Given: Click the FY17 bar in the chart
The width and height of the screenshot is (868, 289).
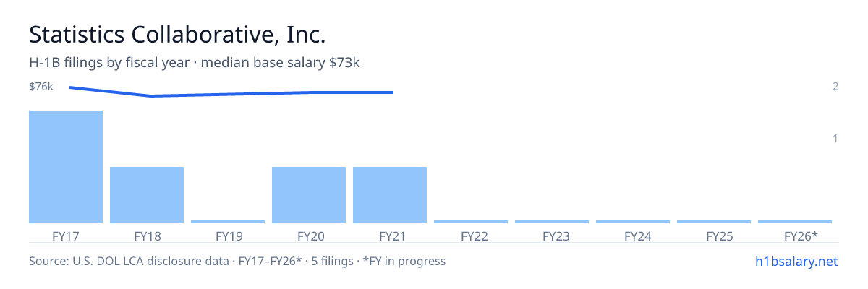Looking at the screenshot, I should [66, 167].
